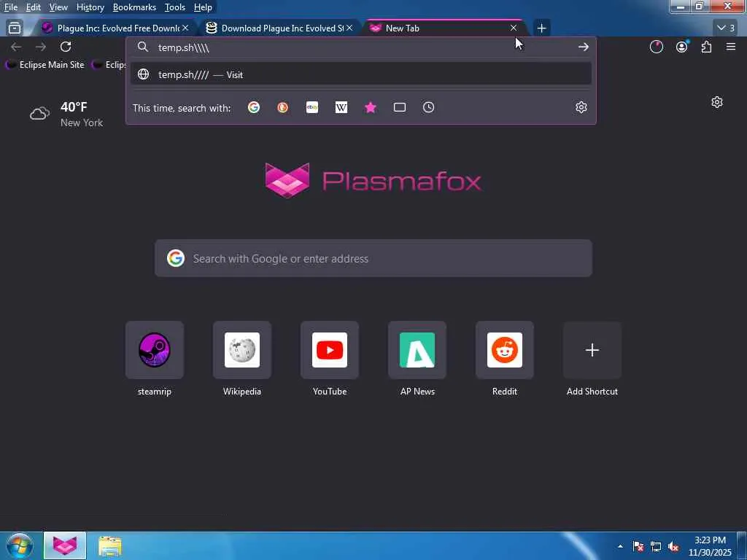Select the temp.sh//// Visit suggestion
Image resolution: width=747 pixels, height=560 pixels.
(x=360, y=75)
